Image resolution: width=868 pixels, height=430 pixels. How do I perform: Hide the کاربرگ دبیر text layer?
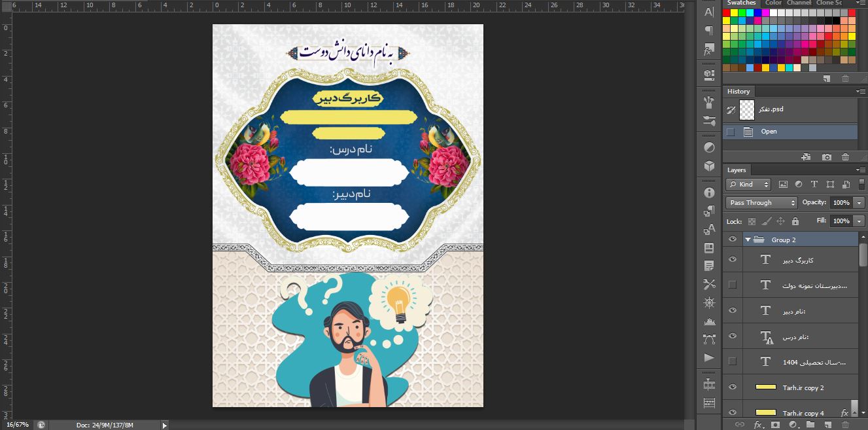click(733, 260)
